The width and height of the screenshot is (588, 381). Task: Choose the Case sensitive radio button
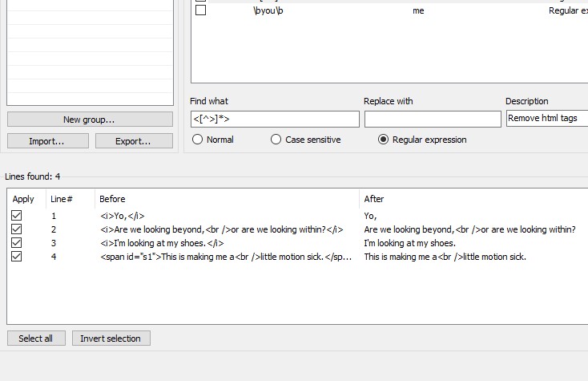(x=276, y=140)
